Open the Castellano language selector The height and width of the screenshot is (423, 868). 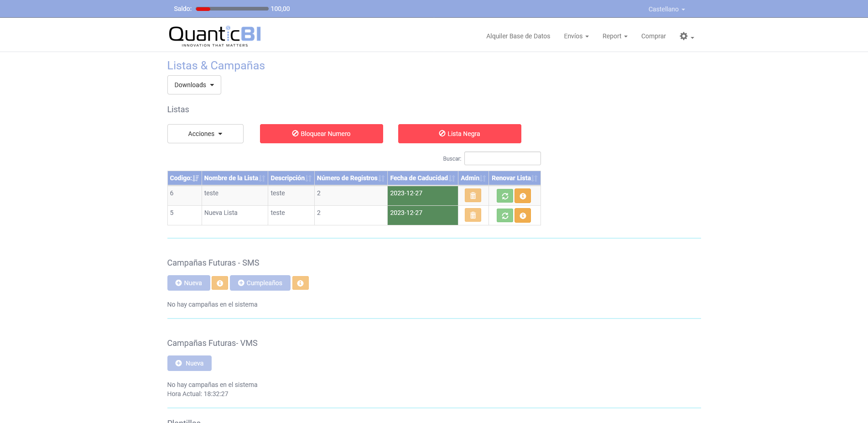coord(666,9)
